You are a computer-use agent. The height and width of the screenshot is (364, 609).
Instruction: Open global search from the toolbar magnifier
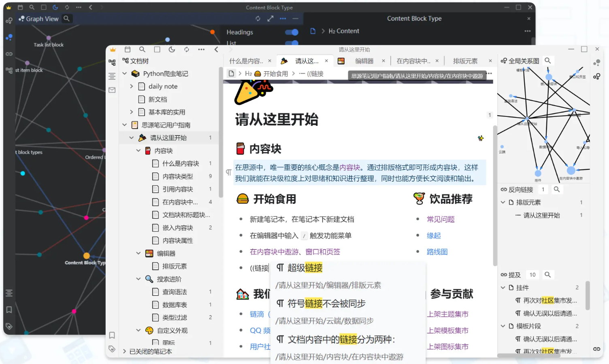142,49
